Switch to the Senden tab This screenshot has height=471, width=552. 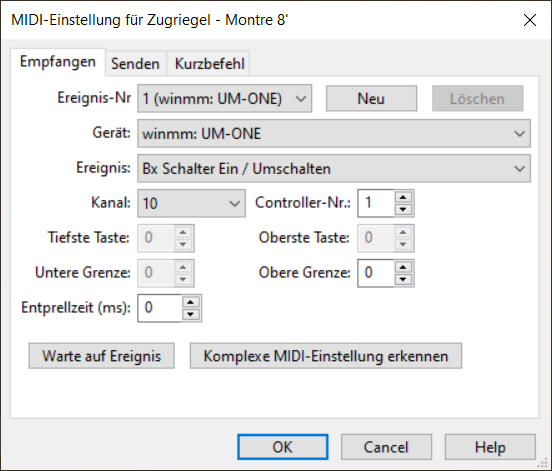click(136, 64)
